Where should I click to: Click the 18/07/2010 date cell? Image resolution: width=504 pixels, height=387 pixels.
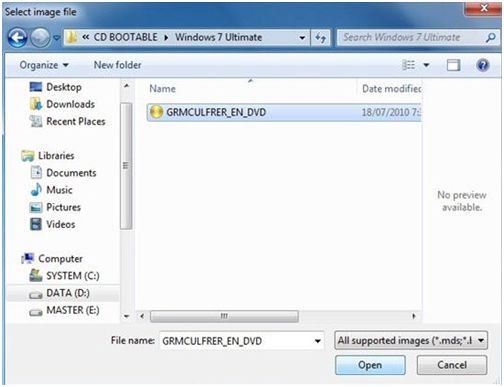pos(391,112)
